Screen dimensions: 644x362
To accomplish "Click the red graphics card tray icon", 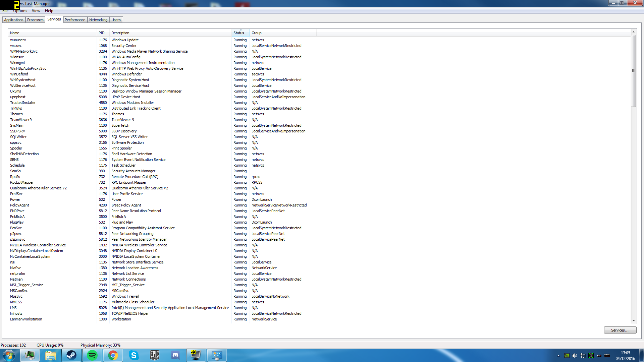I will point(599,356).
